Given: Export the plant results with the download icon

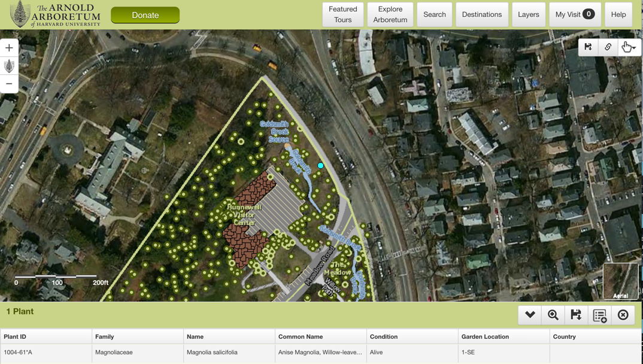Looking at the screenshot, I should point(576,315).
